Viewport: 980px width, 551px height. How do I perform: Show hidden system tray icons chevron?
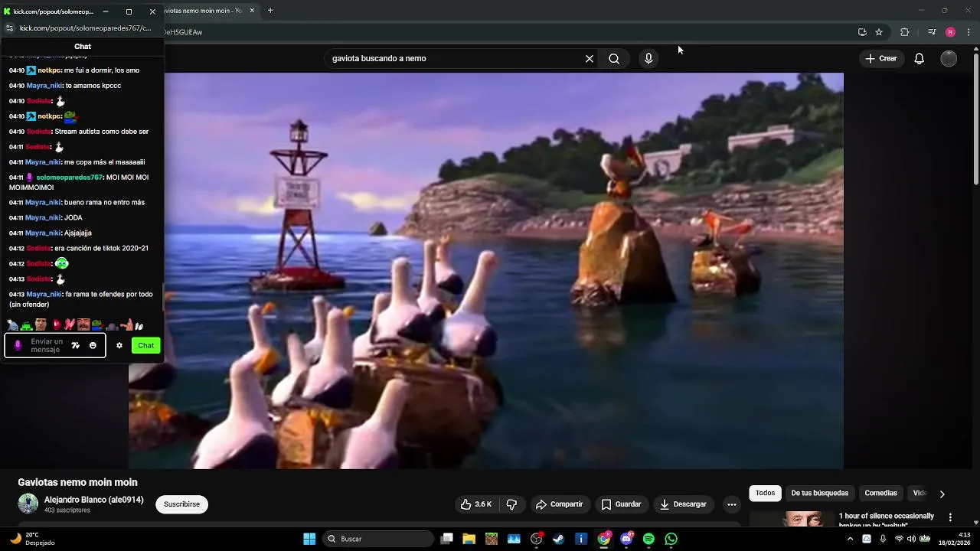coord(850,539)
